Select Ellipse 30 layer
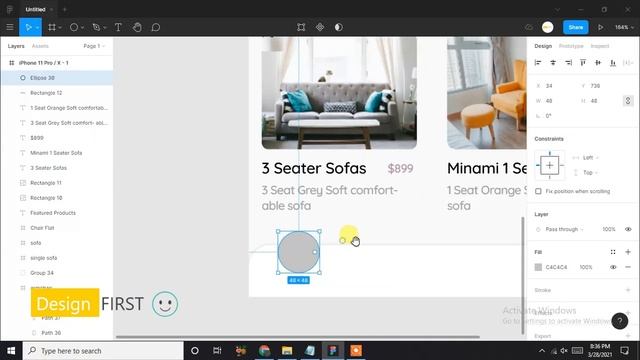This screenshot has width=640, height=360. click(x=57, y=78)
